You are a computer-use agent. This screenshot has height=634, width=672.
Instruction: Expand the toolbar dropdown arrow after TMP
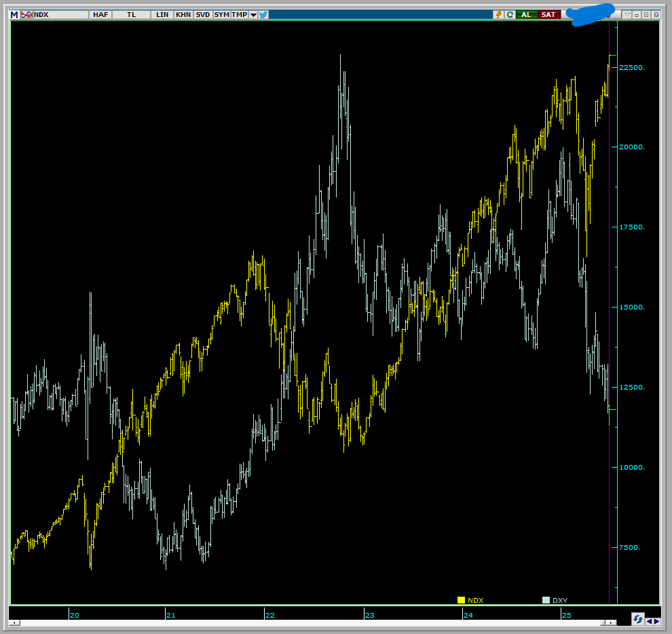tap(253, 14)
